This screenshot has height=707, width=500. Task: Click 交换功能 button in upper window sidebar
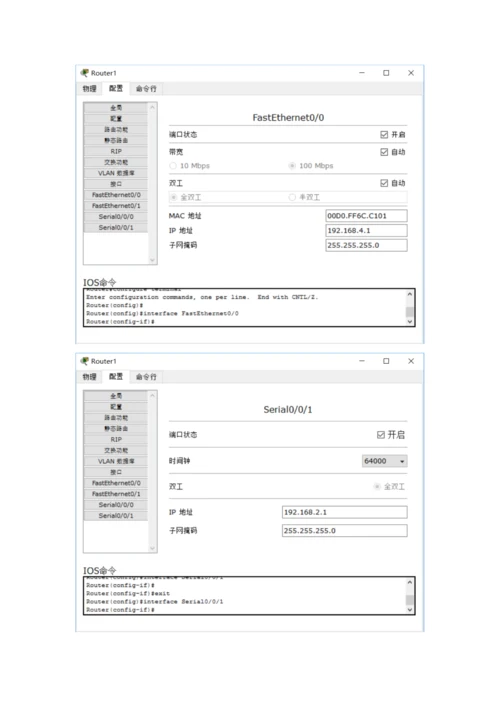pos(116,162)
